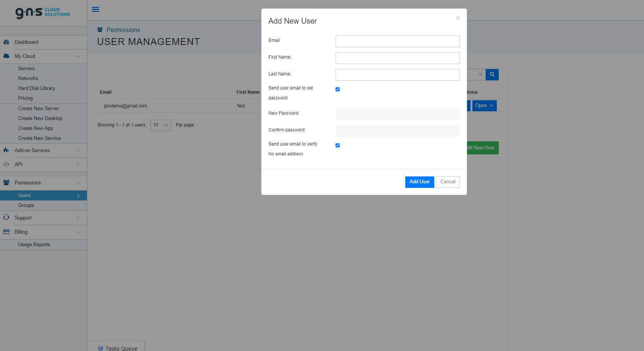Select Create New Service
Image resolution: width=644 pixels, height=351 pixels.
(39, 138)
